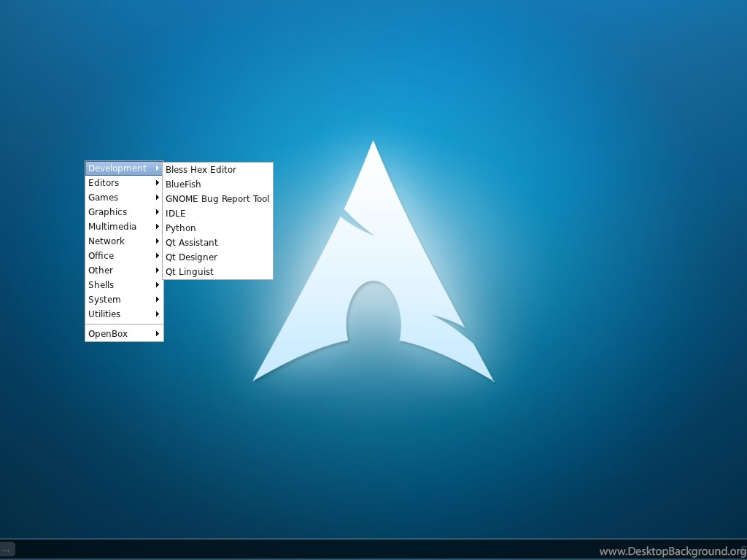747x560 pixels.
Task: Open the Shells submenu
Action: click(x=124, y=285)
